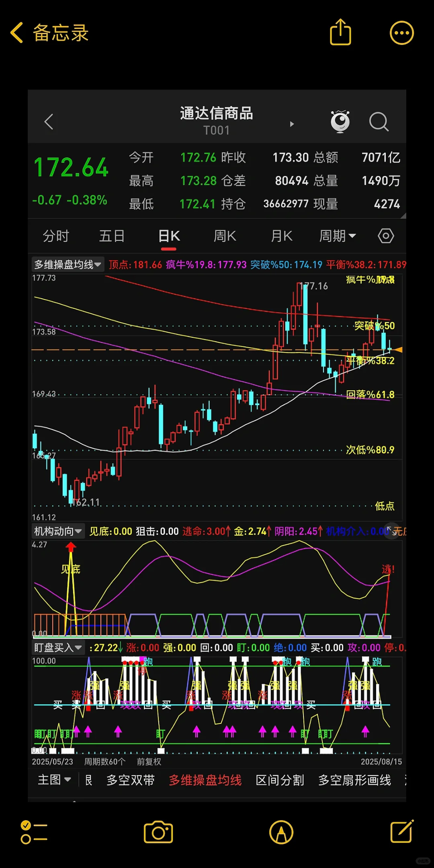This screenshot has width=434, height=868.
Task: Tap the small arrow next to the 通达信商品 title
Action: pos(292,124)
